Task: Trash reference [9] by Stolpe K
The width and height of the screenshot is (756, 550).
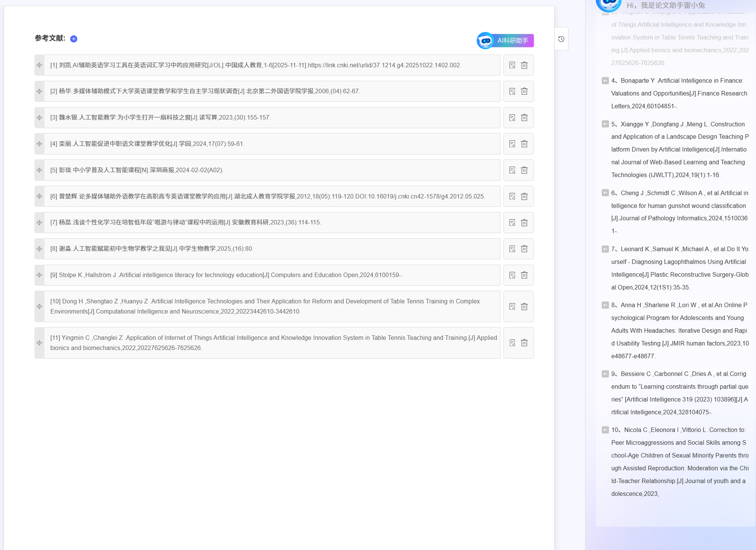Action: (x=524, y=275)
